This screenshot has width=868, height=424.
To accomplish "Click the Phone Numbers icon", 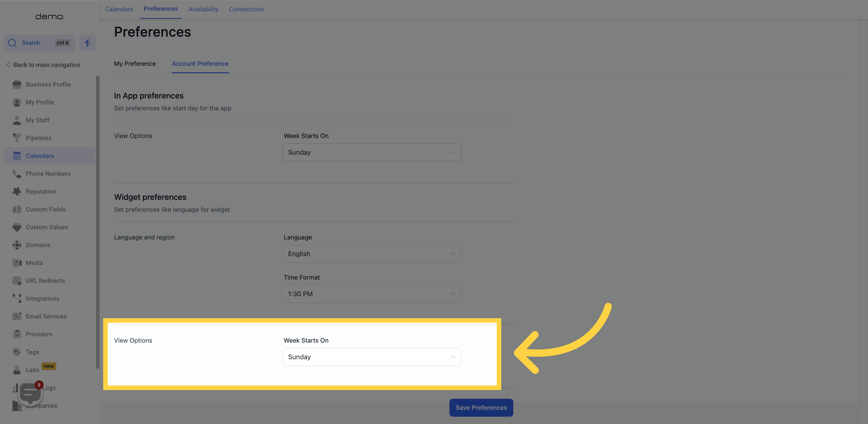I will [x=16, y=173].
